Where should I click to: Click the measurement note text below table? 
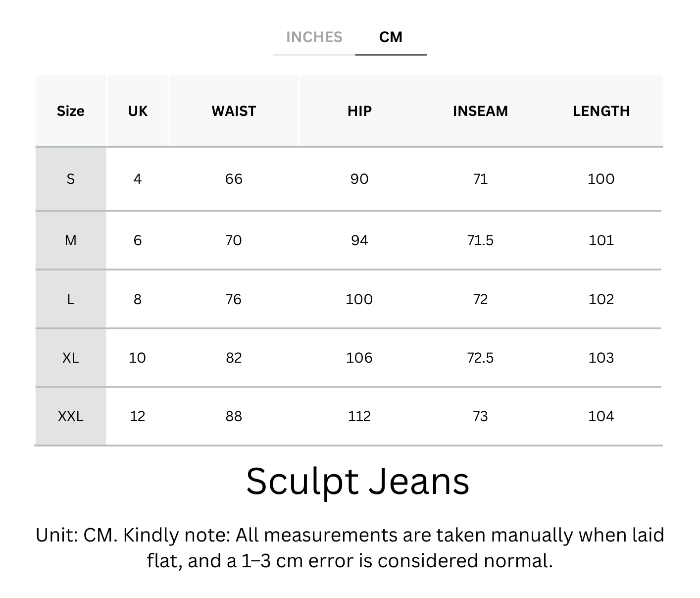pyautogui.click(x=350, y=548)
